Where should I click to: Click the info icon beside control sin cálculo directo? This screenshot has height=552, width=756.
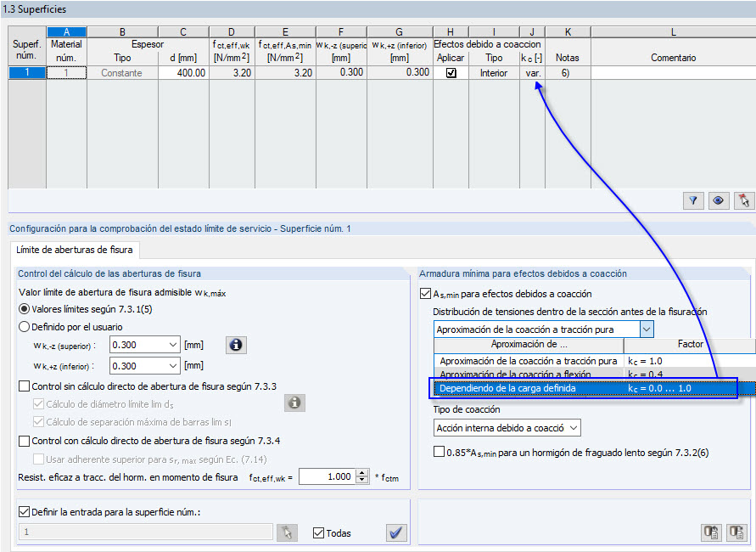pyautogui.click(x=294, y=403)
